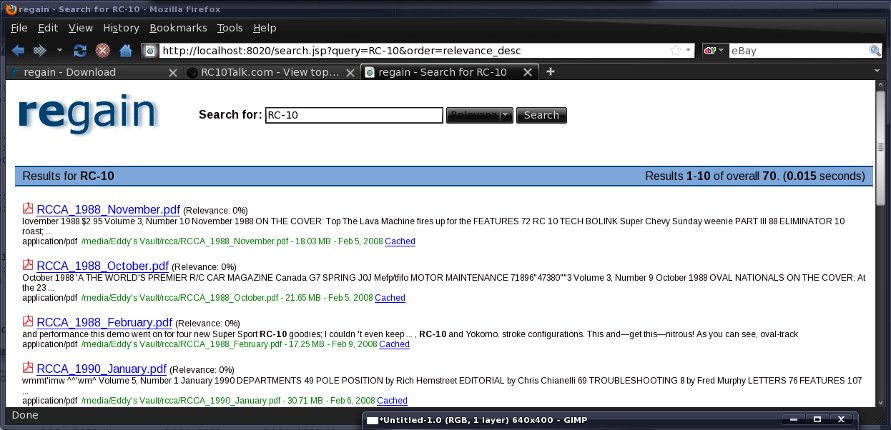The image size is (891, 430).
Task: Click the magnifier search icon in the search box
Action: (875, 51)
